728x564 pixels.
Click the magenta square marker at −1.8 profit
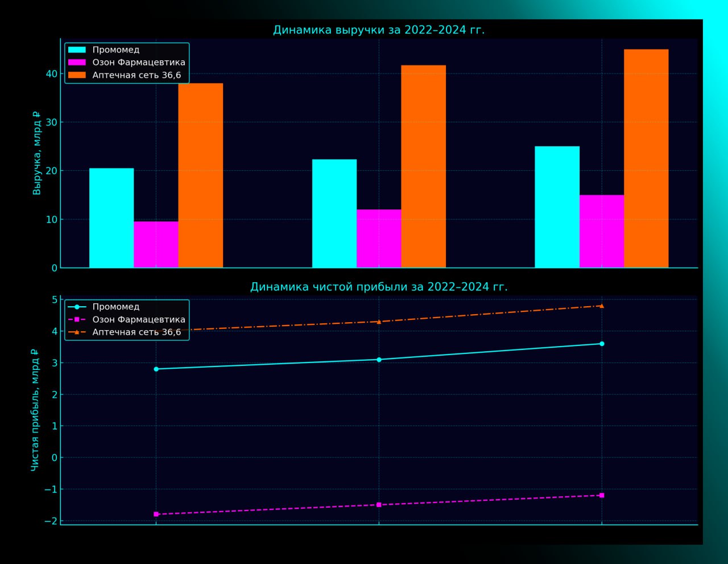(156, 514)
